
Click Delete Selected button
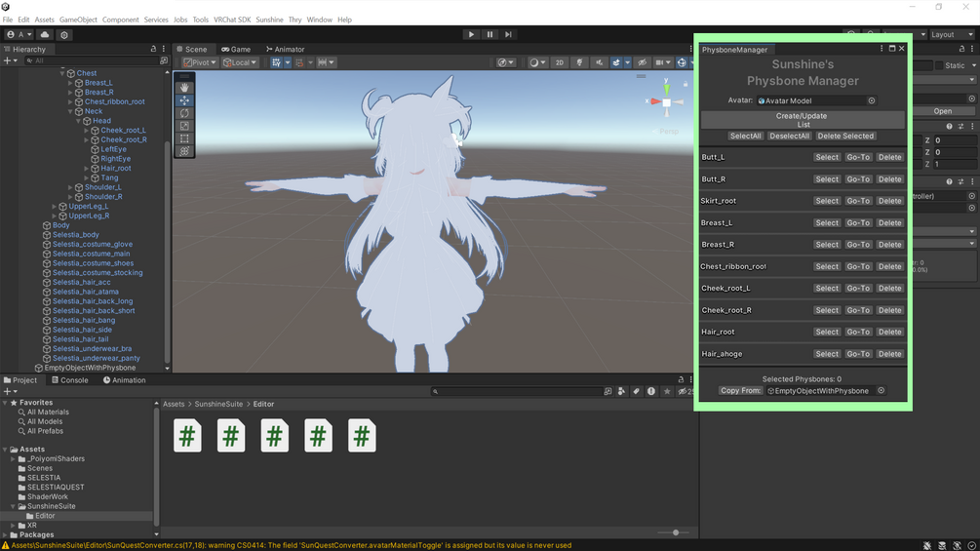845,136
